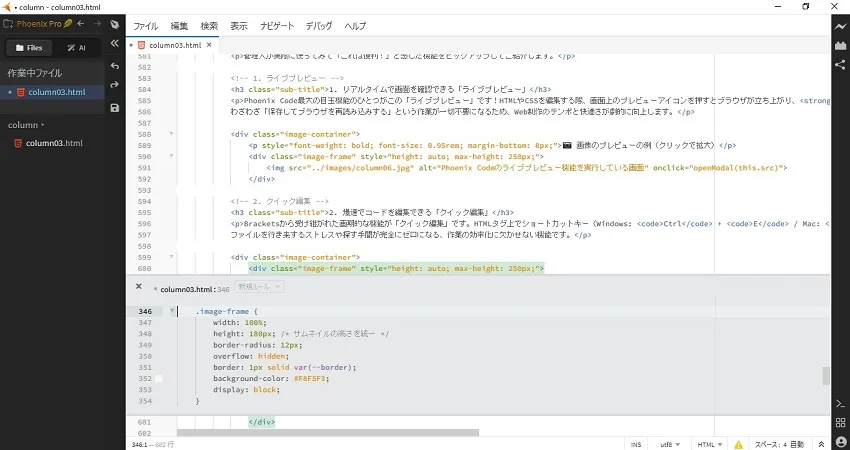
Task: Click the 作業中ファイル header
Action: click(x=35, y=73)
